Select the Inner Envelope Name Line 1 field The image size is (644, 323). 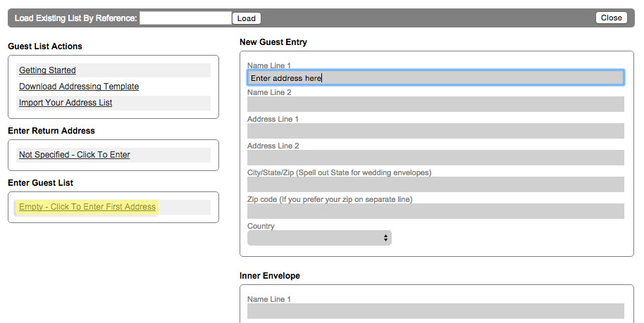(x=435, y=311)
